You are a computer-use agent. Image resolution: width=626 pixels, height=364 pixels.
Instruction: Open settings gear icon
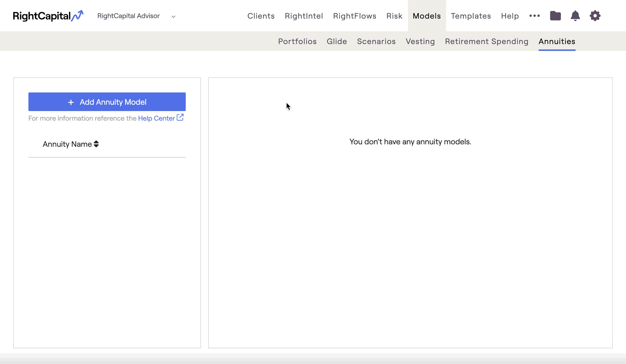(595, 16)
